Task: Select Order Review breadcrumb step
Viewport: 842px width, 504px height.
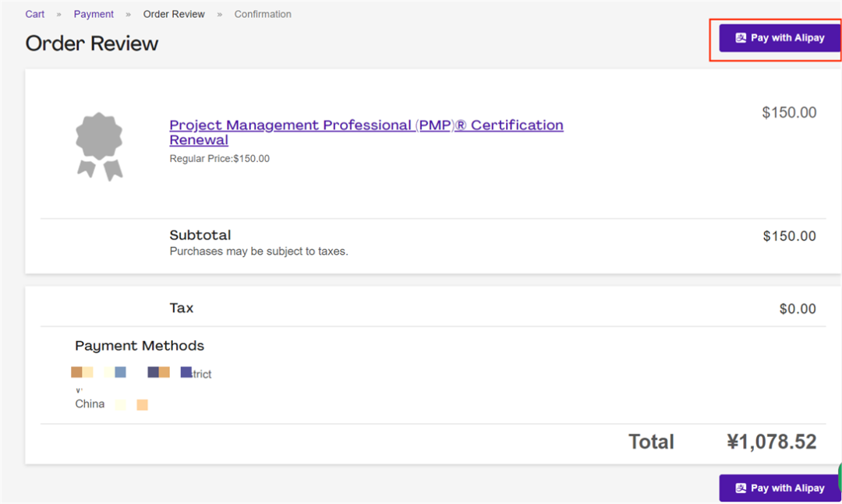Action: (x=173, y=14)
